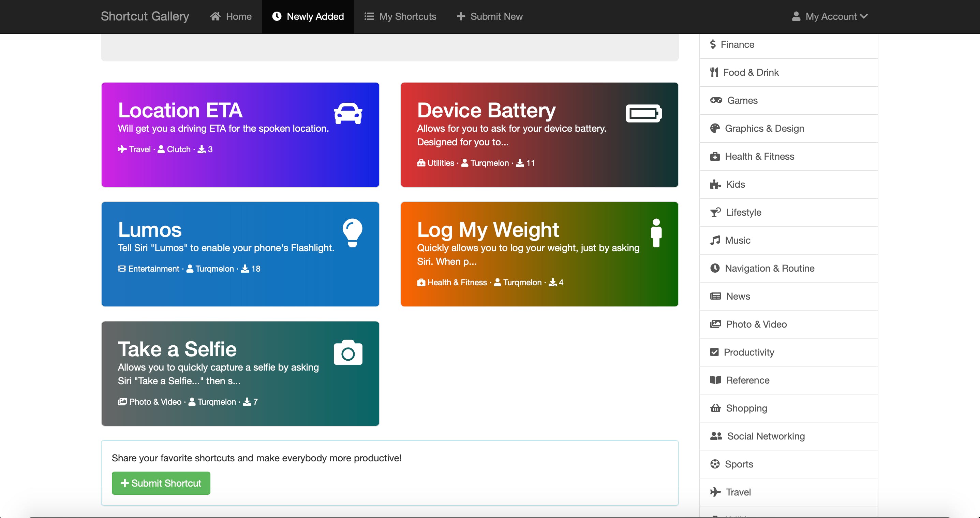
Task: Select Reference category in sidebar
Action: [789, 380]
